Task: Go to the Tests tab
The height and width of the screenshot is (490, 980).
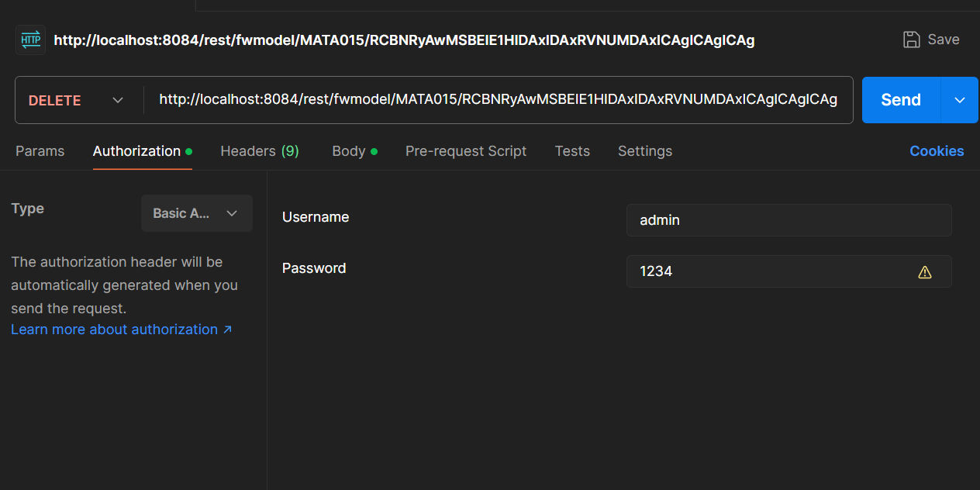Action: click(572, 151)
